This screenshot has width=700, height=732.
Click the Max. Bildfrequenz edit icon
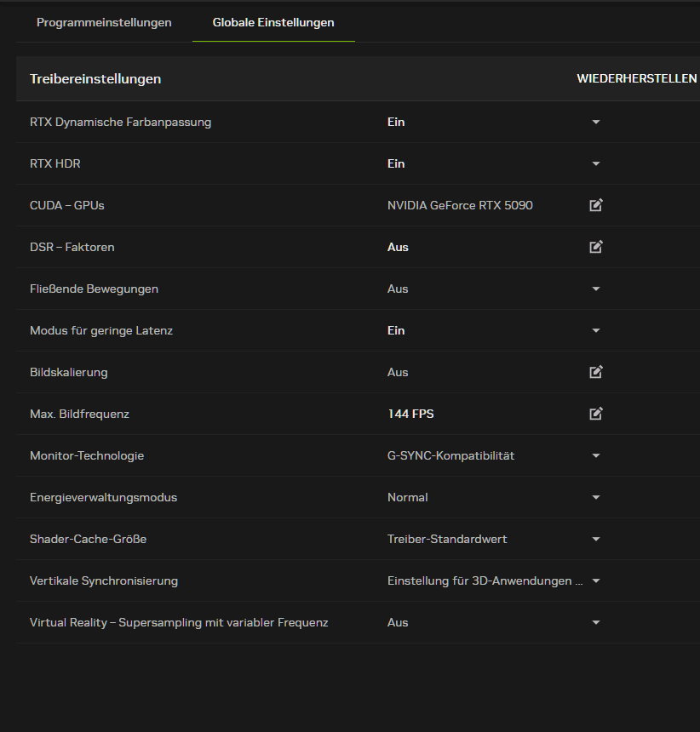(x=596, y=414)
